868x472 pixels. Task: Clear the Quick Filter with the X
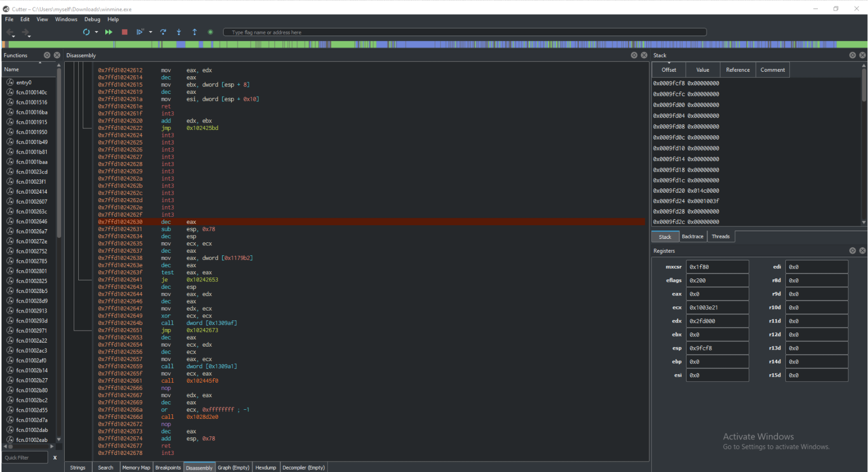coord(55,457)
